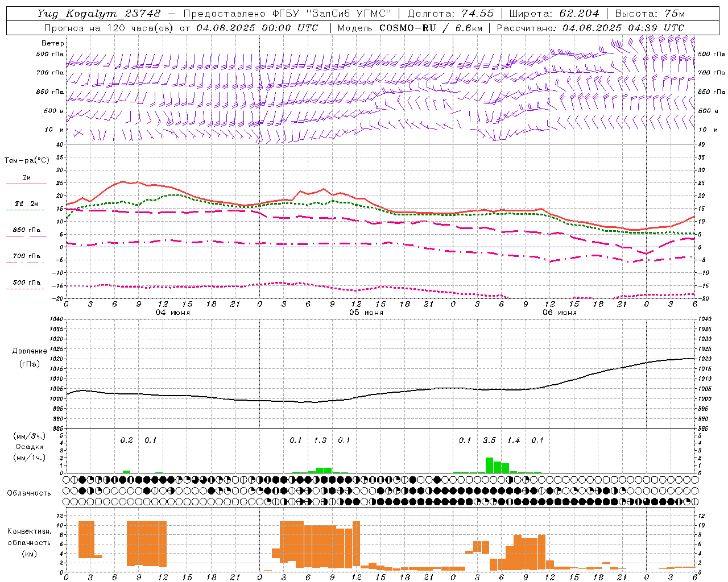Click the 3.5 precipitation amount value
728x582 pixels.
(489, 440)
